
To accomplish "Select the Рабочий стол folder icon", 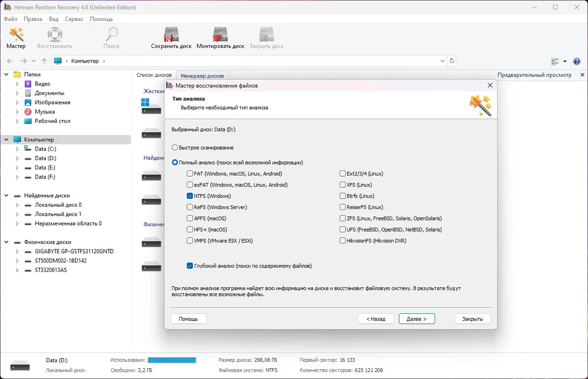I will 28,121.
